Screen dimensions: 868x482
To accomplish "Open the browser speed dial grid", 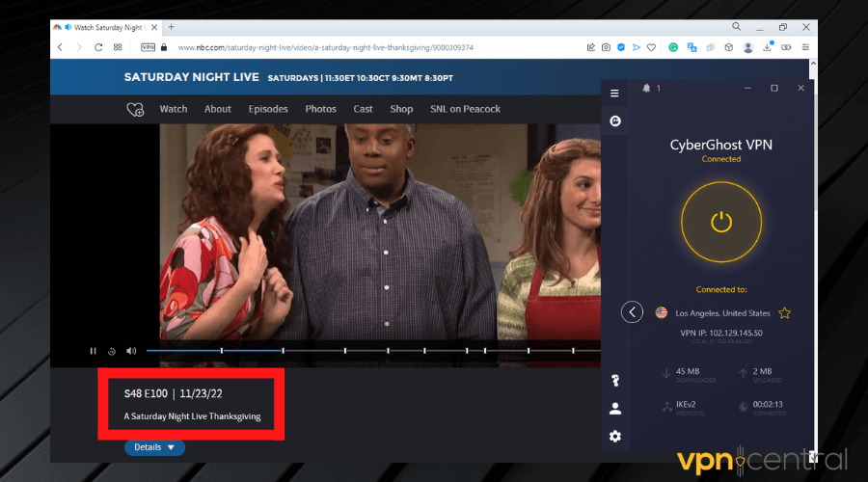I will click(x=118, y=47).
